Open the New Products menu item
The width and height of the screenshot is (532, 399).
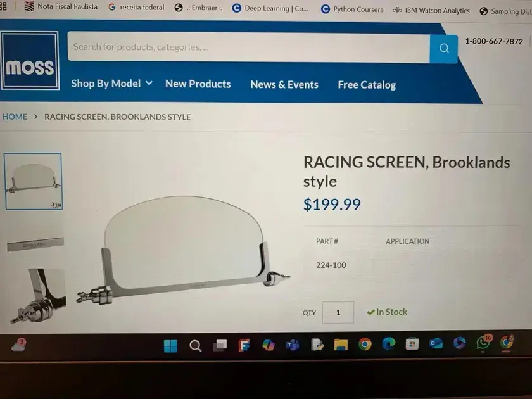pos(198,84)
